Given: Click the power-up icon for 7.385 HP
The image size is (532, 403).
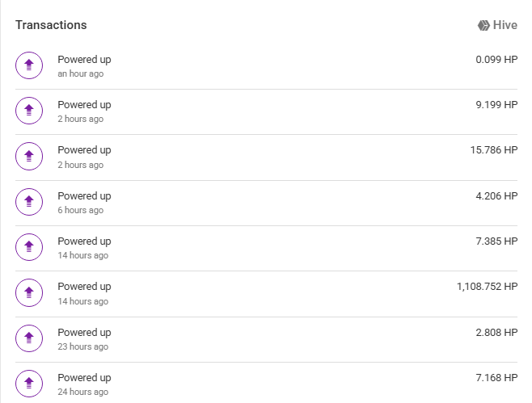Looking at the screenshot, I should tap(29, 247).
